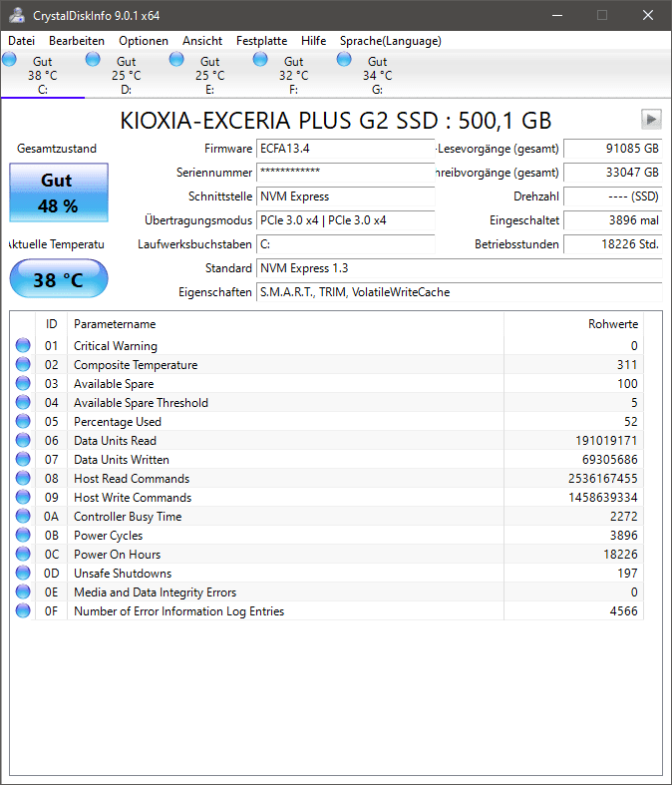Click the Betriebsstunden value 18226 Std.

[613, 244]
